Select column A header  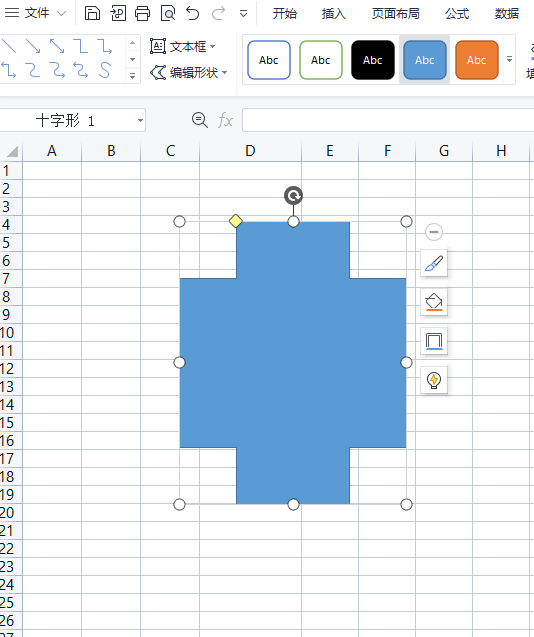52,151
